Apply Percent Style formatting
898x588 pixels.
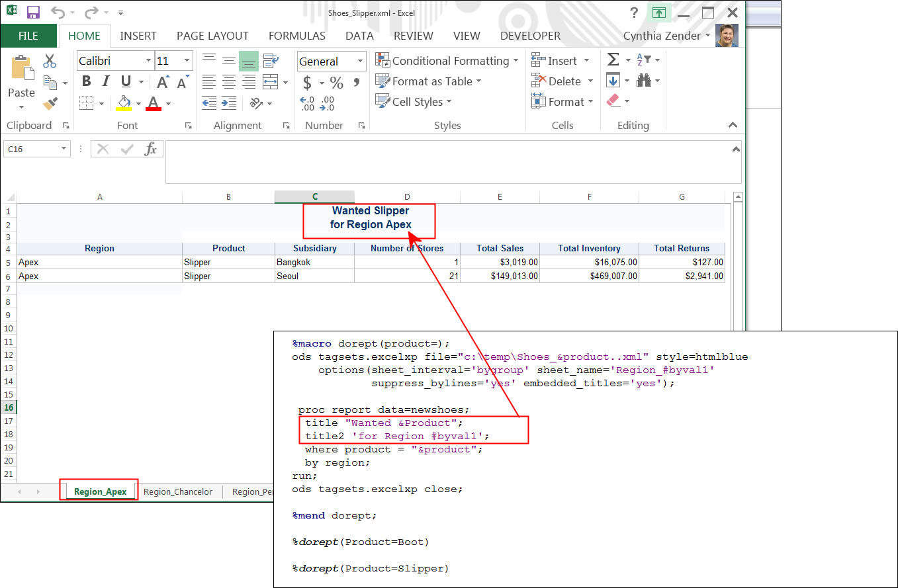(x=337, y=83)
